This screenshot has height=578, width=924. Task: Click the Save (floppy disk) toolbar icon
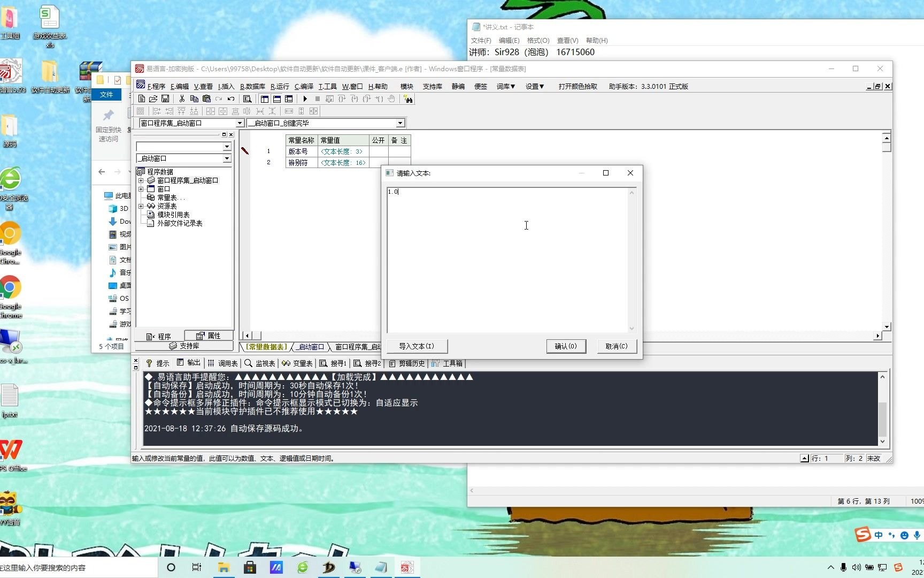(165, 99)
